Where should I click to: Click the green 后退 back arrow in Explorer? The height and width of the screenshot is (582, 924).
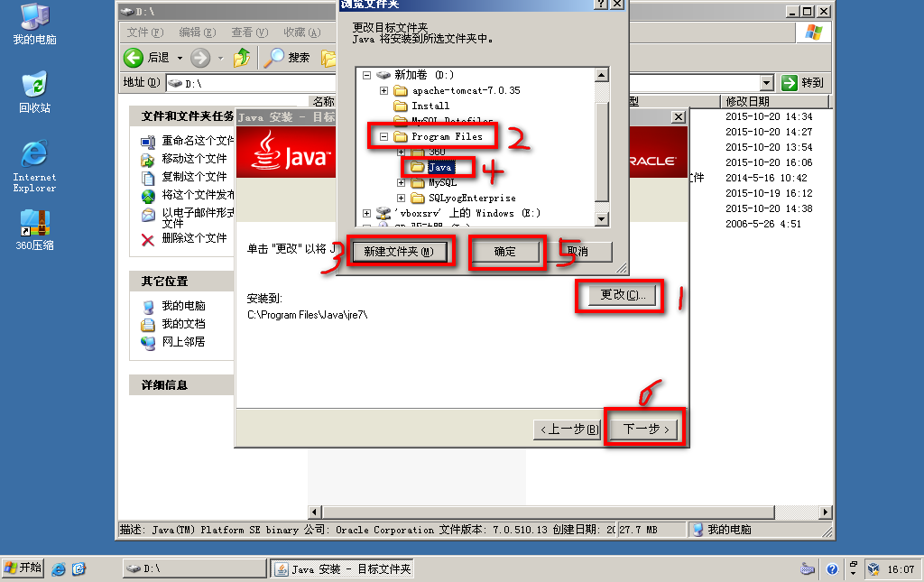point(134,58)
